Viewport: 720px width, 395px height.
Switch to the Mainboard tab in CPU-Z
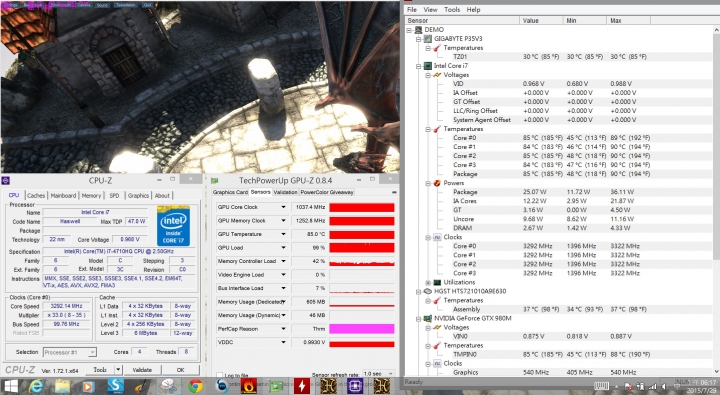coord(63,196)
